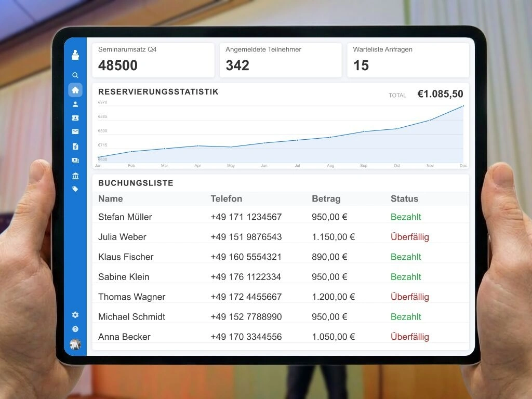Click Thomas Wagner's Überfällig status
This screenshot has height=399, width=532.
pos(409,297)
